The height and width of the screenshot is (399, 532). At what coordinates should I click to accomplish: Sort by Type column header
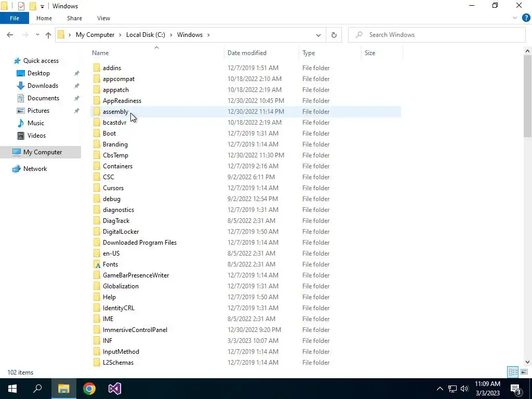[x=330, y=53]
